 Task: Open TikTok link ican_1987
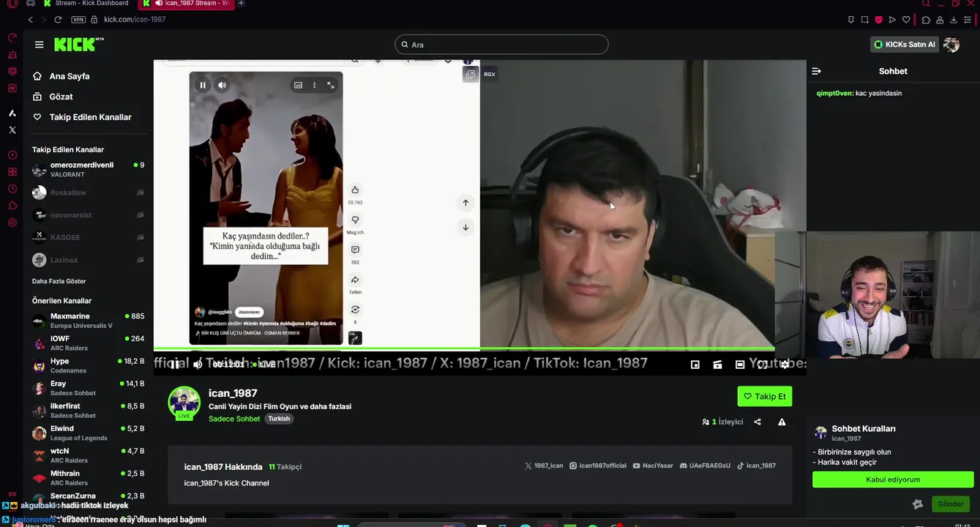click(756, 466)
